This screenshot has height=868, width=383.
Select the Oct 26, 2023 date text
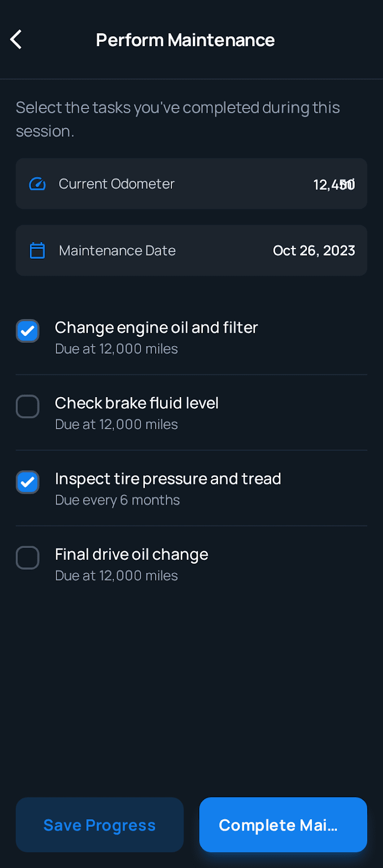[x=314, y=250]
